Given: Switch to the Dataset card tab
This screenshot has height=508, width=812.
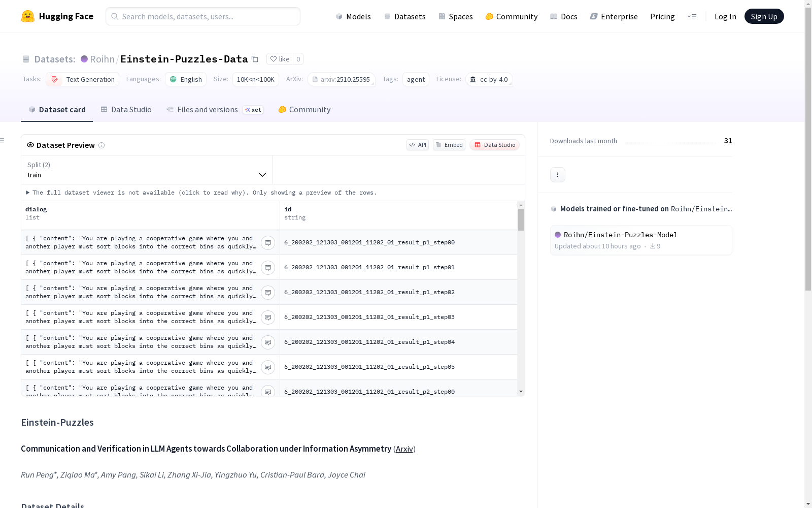Looking at the screenshot, I should tap(57, 110).
